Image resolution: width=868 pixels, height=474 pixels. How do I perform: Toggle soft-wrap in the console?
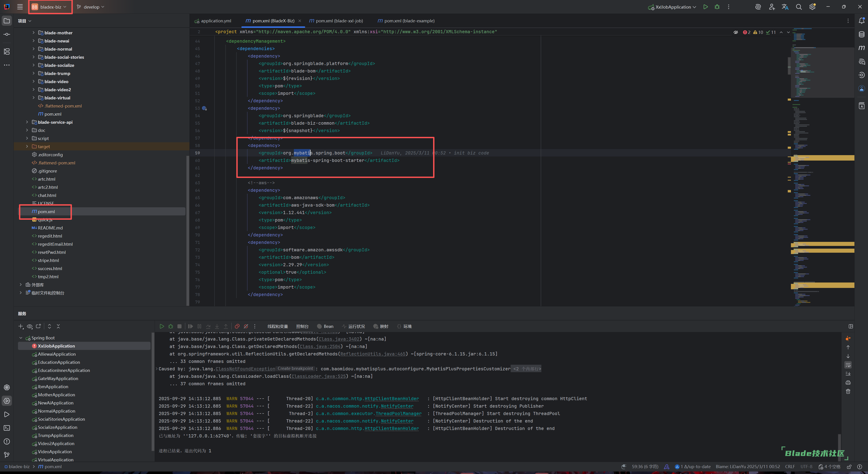tap(848, 365)
